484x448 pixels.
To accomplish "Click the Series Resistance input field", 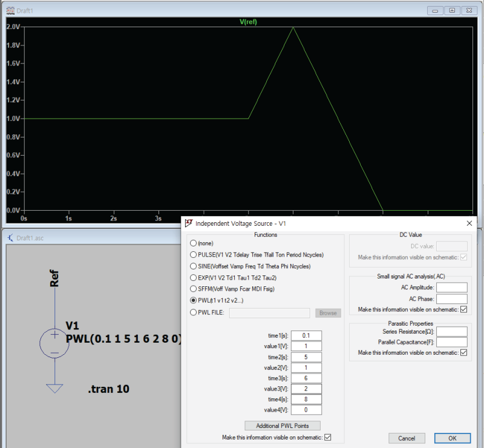I will 451,331.
